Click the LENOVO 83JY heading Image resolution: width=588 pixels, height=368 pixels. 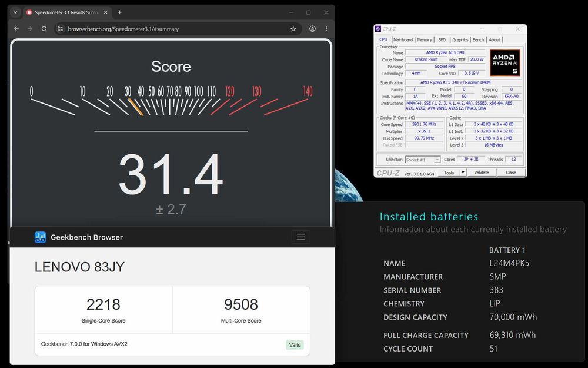[79, 267]
